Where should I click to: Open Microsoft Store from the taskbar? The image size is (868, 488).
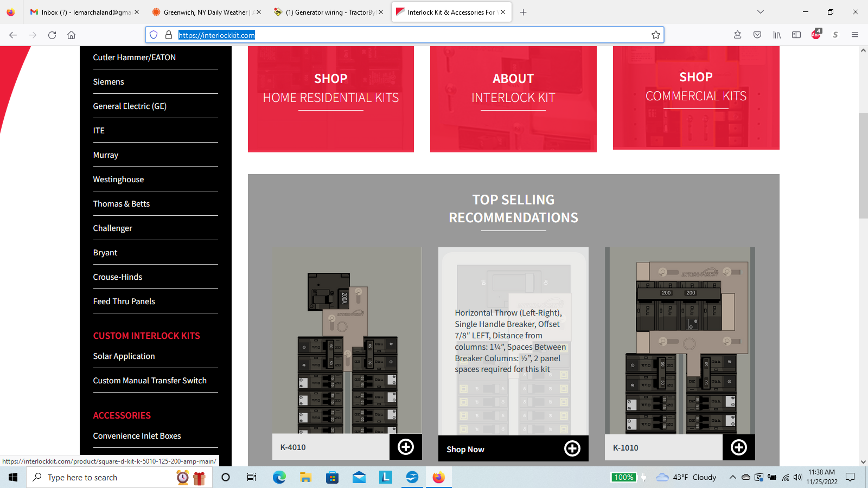pos(332,477)
